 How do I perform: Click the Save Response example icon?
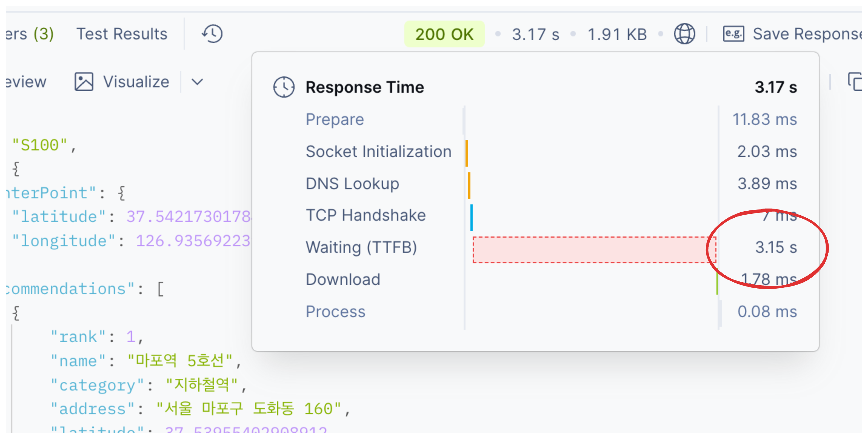733,34
